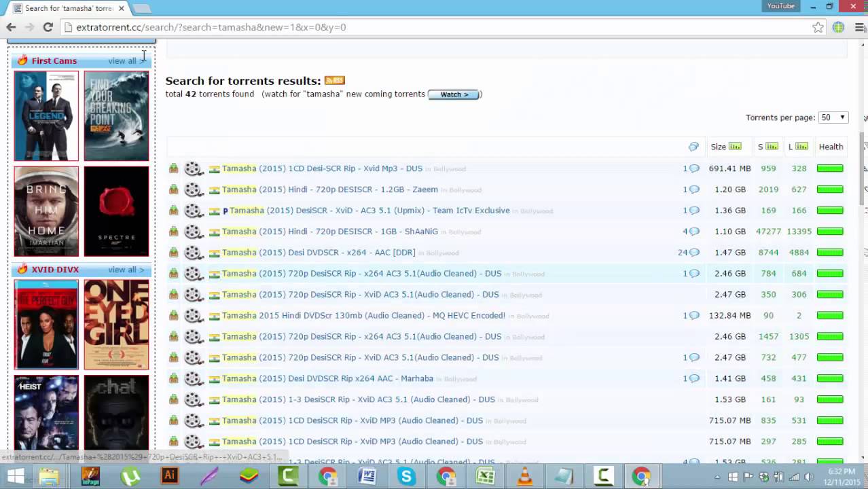The image size is (868, 489).
Task: Click the comment bubble on the ShAaNiG row
Action: coord(694,232)
